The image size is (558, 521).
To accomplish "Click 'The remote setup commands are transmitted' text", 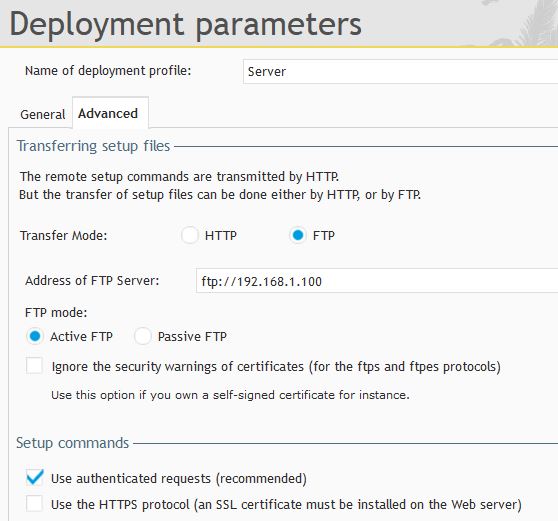I will tap(179, 177).
